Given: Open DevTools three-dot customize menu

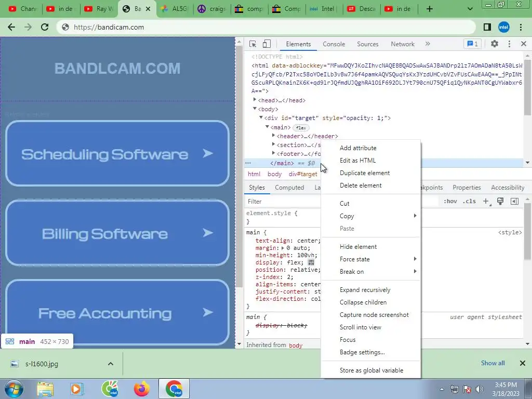Looking at the screenshot, I should coord(509,44).
